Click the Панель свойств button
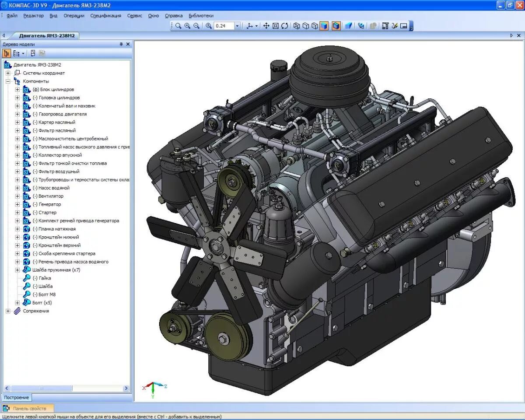 pos(29,409)
